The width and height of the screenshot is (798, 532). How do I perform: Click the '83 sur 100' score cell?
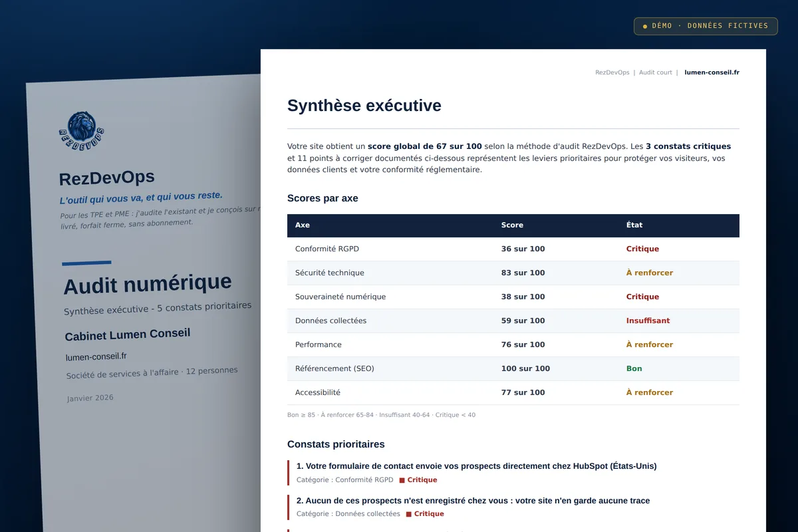(x=523, y=273)
